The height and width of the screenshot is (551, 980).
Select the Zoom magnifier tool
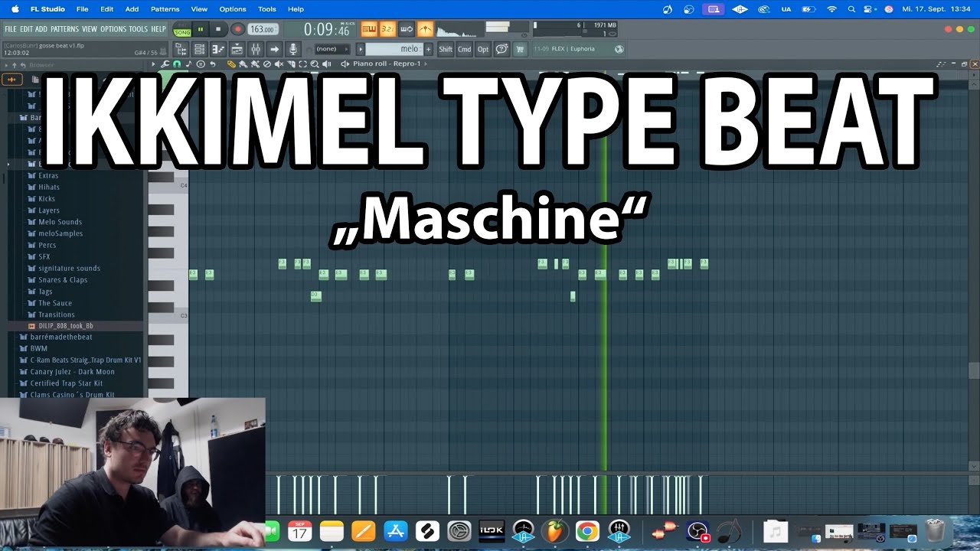coord(314,64)
